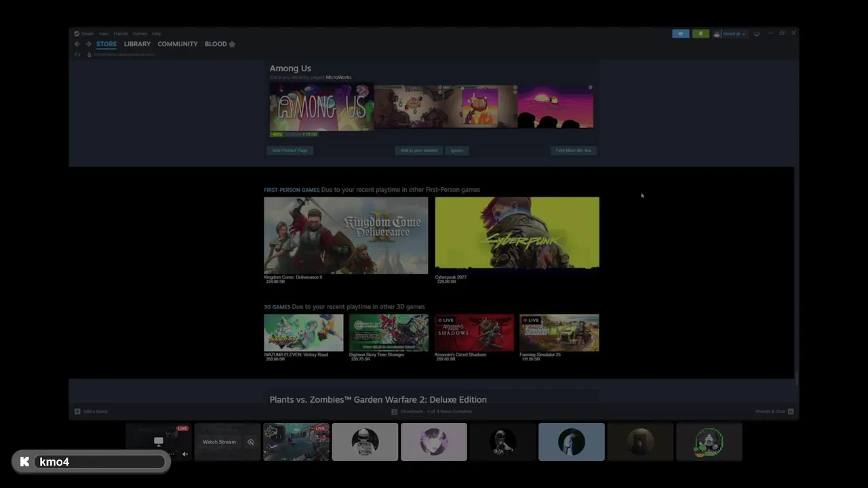Select the anime avatar on lavender tile
This screenshot has width=868, height=488.
pyautogui.click(x=434, y=442)
